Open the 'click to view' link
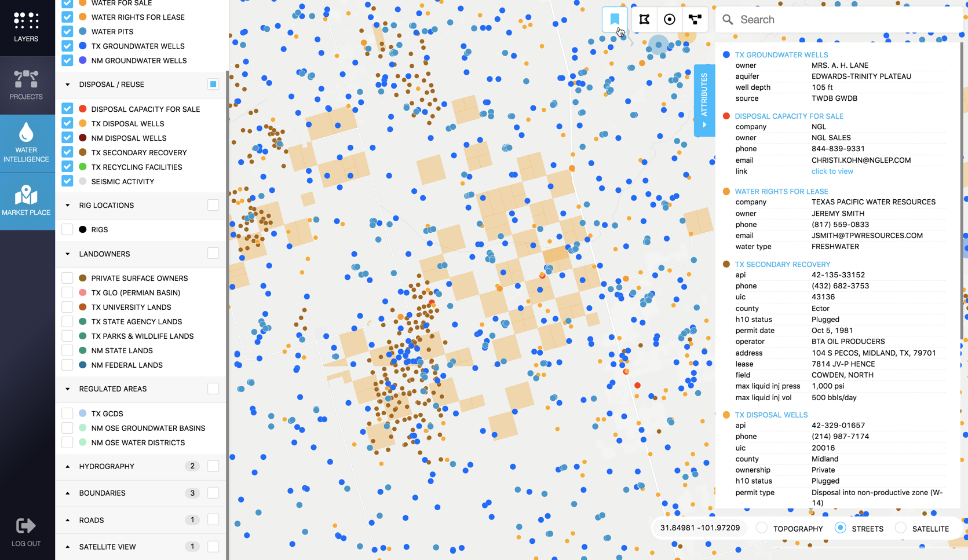968x560 pixels. 832,171
